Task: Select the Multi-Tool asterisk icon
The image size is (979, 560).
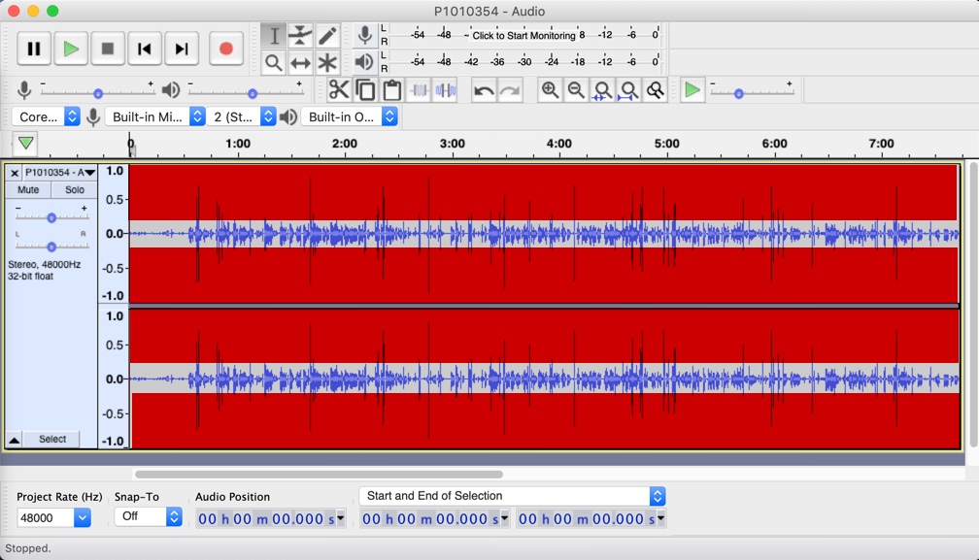Action: [x=327, y=62]
